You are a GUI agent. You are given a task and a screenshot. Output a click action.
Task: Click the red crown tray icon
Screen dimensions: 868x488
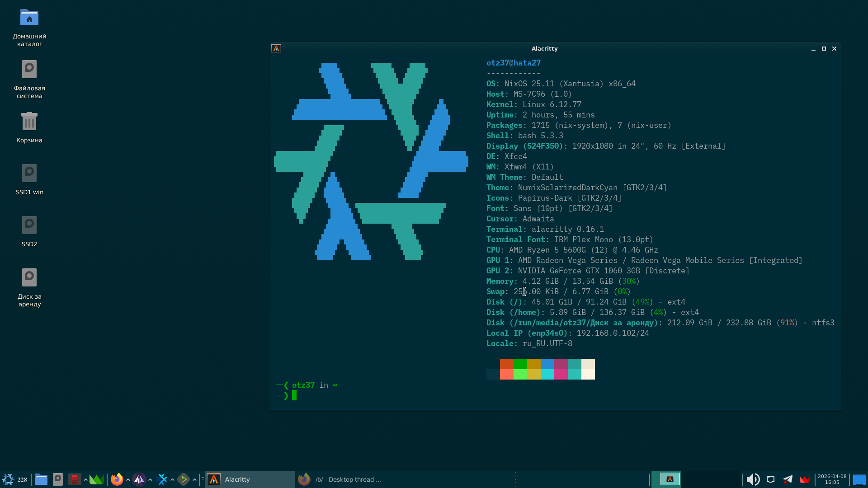[805, 479]
